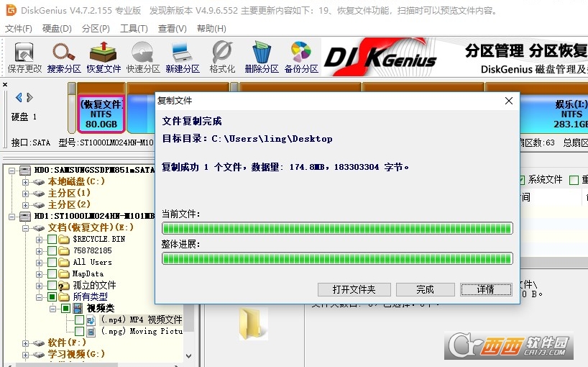The height and width of the screenshot is (367, 588).
Task: Go to next disk with right arrow
Action: [30, 98]
